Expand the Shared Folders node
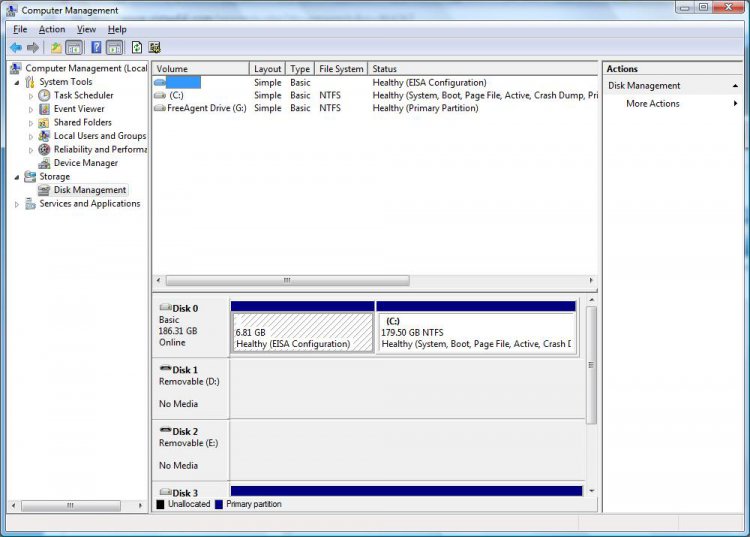 click(x=31, y=122)
